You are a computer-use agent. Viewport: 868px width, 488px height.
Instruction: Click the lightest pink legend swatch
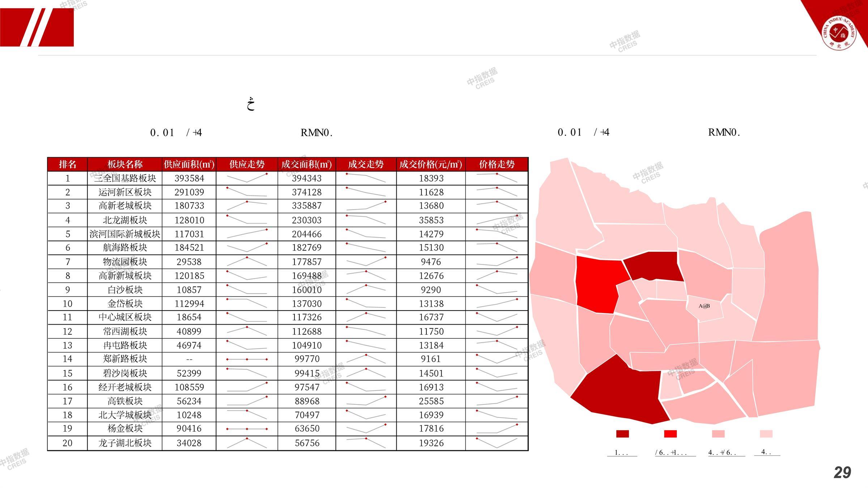click(766, 434)
